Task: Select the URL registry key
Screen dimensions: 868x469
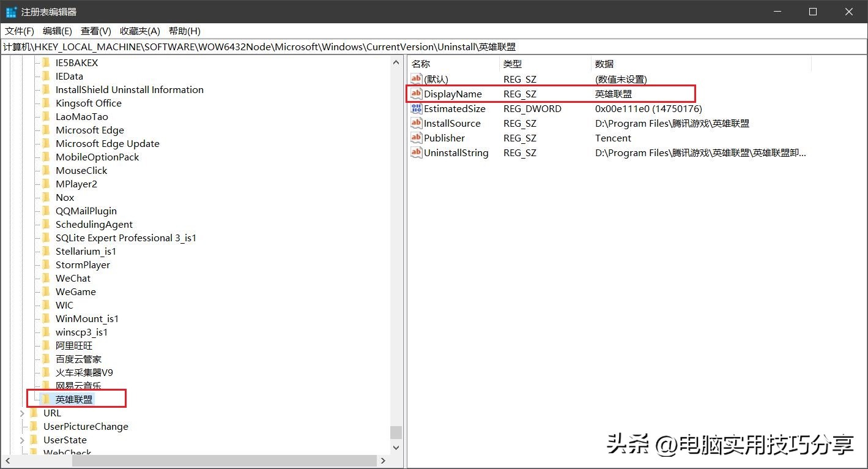Action: pyautogui.click(x=52, y=413)
